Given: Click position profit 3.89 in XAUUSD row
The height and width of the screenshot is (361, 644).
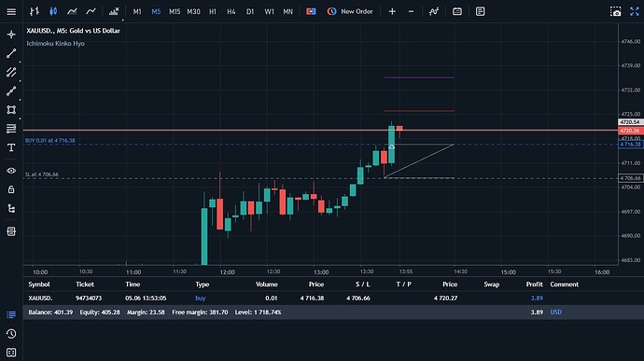Looking at the screenshot, I should click(x=537, y=299).
